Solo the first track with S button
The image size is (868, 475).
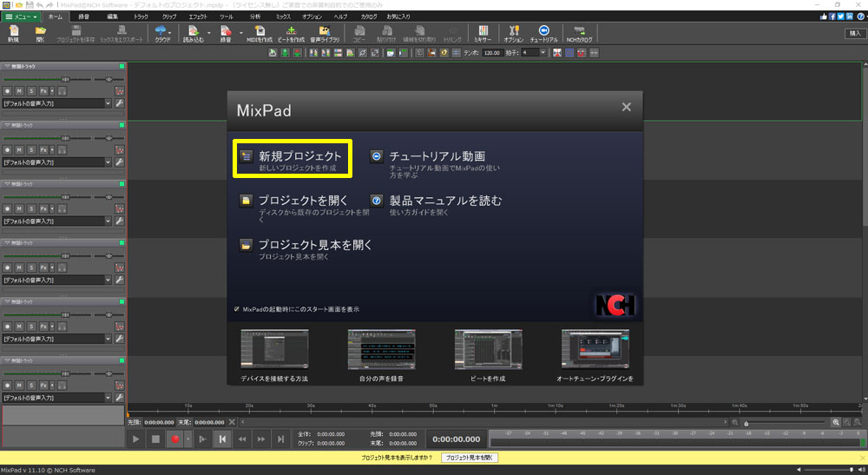pos(31,91)
